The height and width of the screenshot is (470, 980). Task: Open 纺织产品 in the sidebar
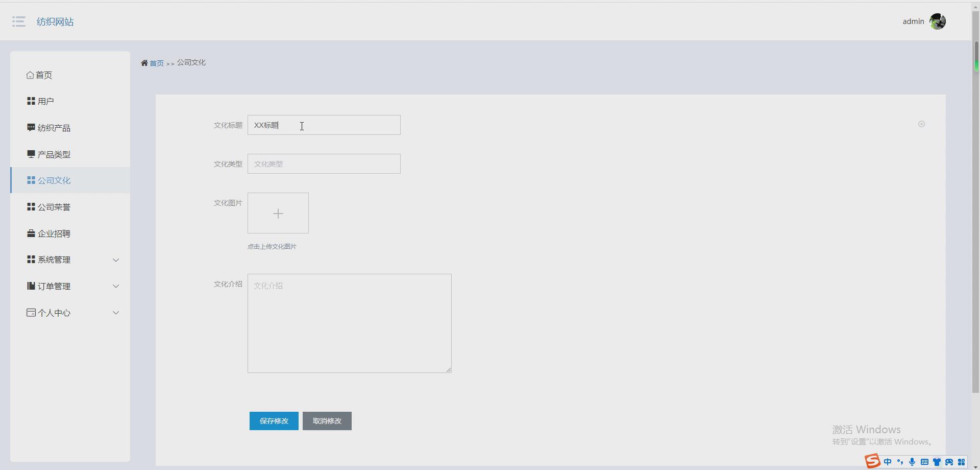(x=70, y=128)
